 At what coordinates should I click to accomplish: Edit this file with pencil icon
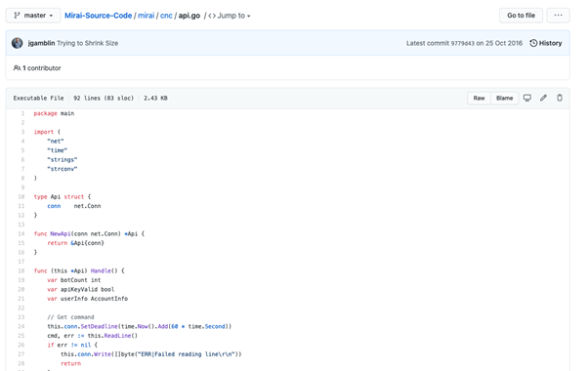[x=543, y=98]
